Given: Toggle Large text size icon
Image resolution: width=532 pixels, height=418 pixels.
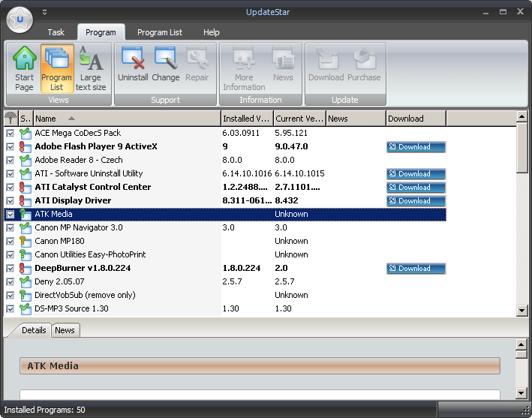Looking at the screenshot, I should pos(91,60).
